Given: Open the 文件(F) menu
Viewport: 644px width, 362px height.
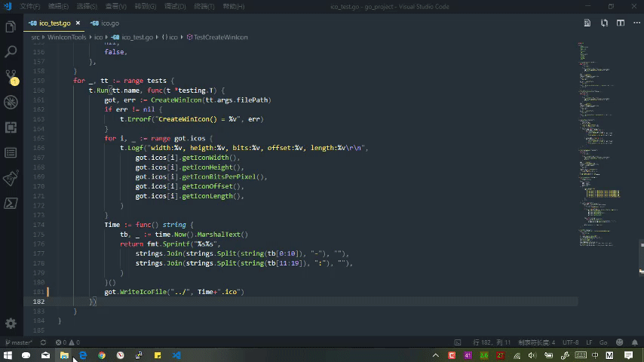Looking at the screenshot, I should click(30, 7).
